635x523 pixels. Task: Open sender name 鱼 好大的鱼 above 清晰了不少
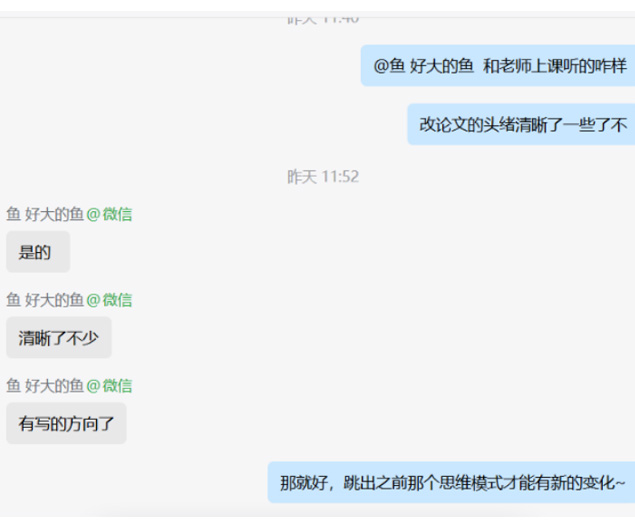click(x=45, y=300)
